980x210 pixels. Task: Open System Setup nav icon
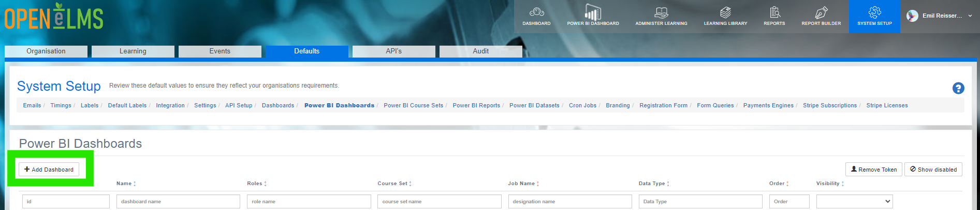(x=874, y=17)
